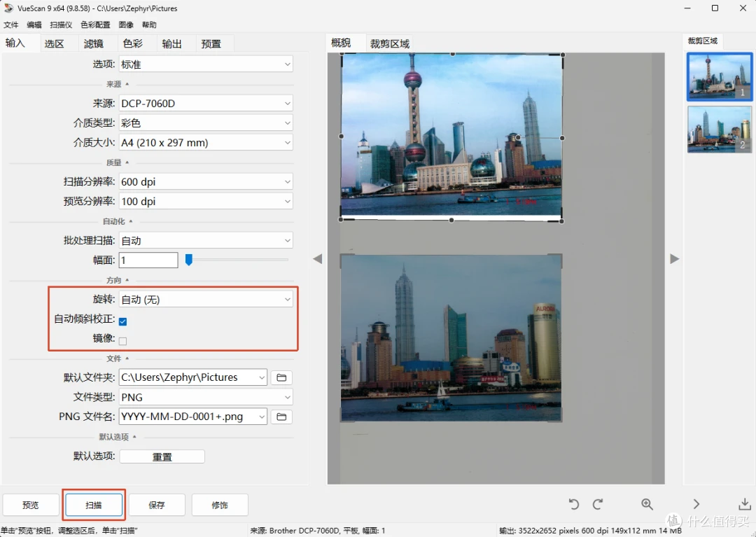756x537 pixels.
Task: Click the 幅面 slider handle
Action: pyautogui.click(x=189, y=260)
